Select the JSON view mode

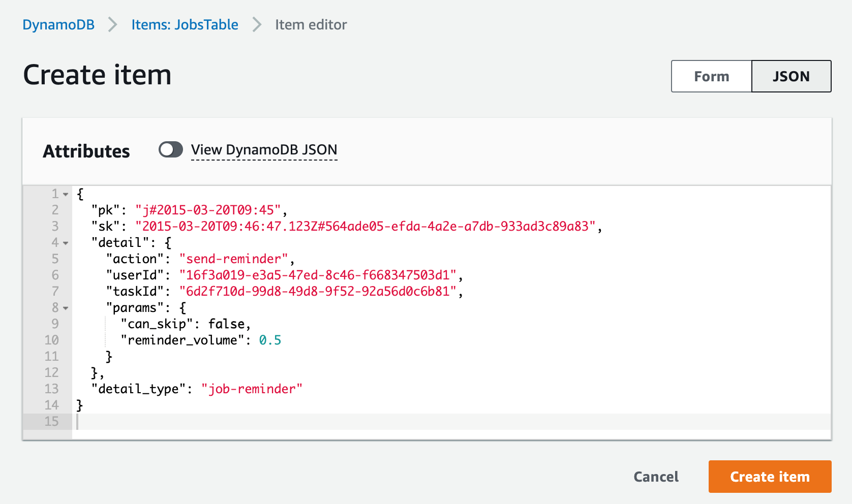[791, 76]
